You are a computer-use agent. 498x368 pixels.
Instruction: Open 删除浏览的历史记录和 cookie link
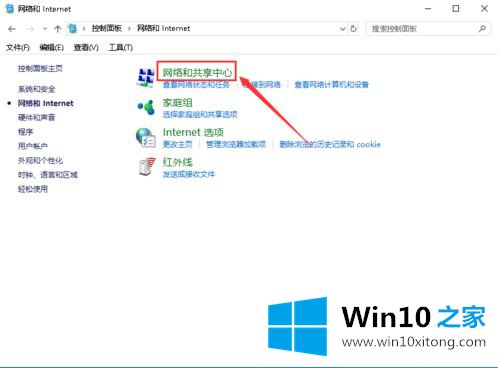click(x=330, y=144)
